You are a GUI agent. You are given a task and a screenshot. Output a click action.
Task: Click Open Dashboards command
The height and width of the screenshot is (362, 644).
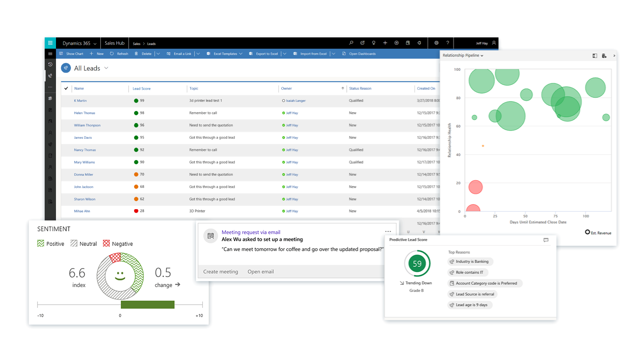(x=359, y=54)
